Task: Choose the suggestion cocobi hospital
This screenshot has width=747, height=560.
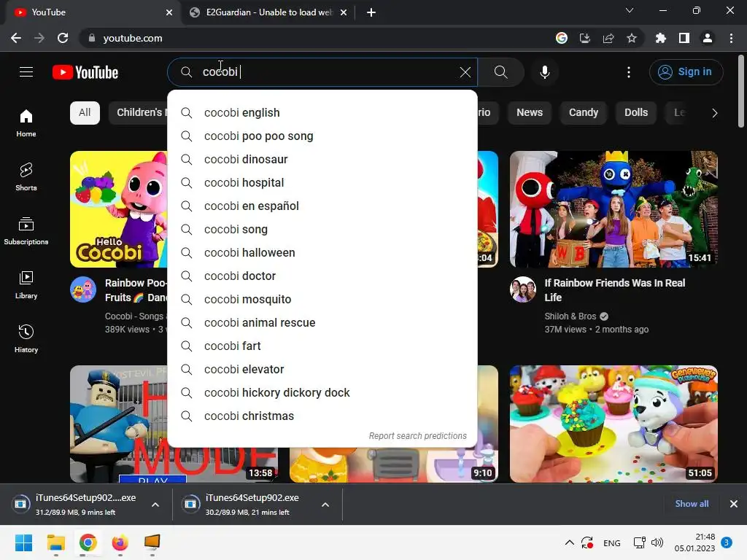Action: (x=322, y=183)
